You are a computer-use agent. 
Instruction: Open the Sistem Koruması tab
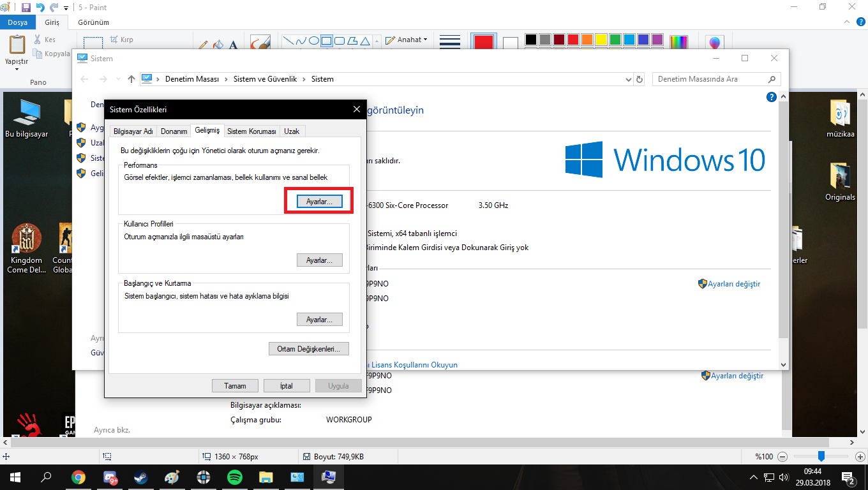click(251, 131)
